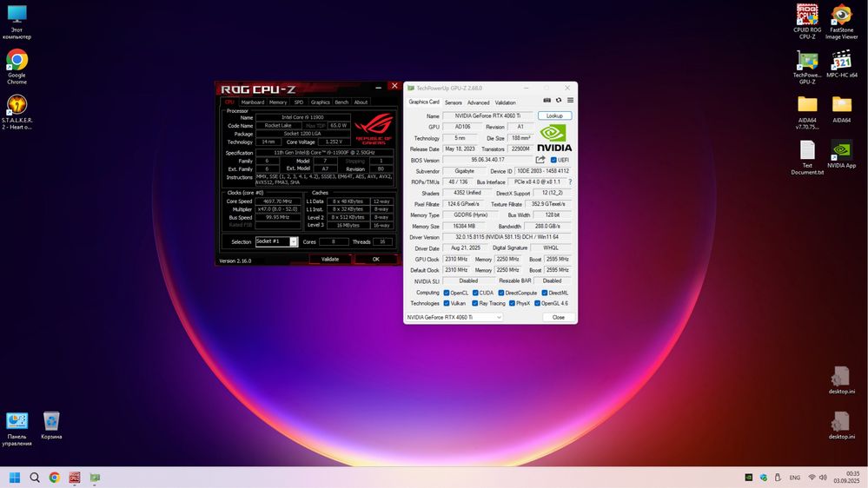Image resolution: width=868 pixels, height=488 pixels.
Task: Click the ENG language indicator
Action: tap(795, 478)
